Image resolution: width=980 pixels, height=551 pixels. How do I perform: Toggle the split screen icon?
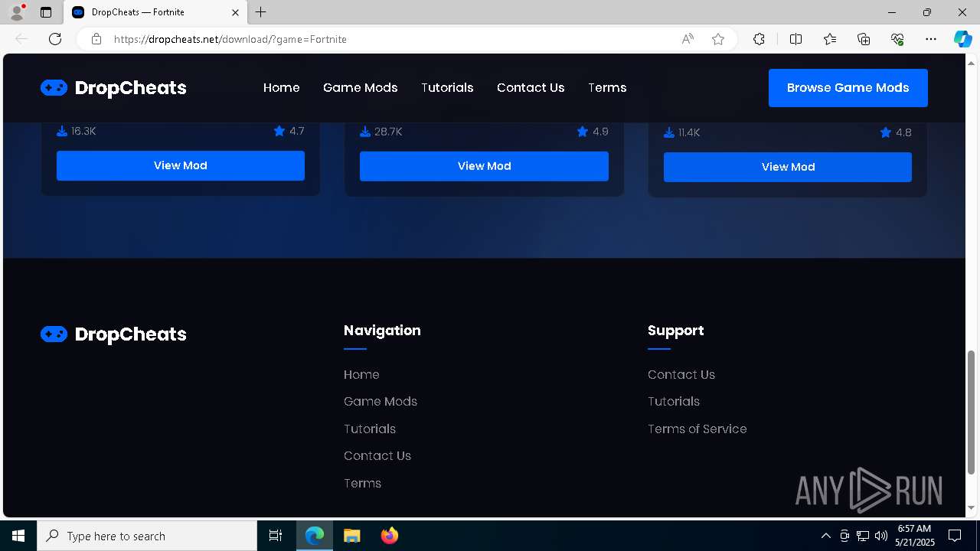tap(795, 39)
